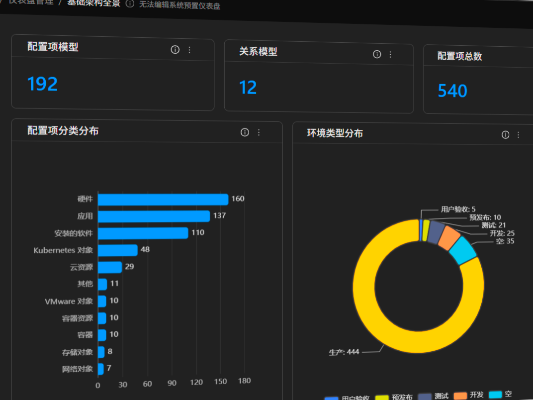Click info icon on 关系模型 card
Image resolution: width=533 pixels, height=400 pixels.
tap(377, 54)
